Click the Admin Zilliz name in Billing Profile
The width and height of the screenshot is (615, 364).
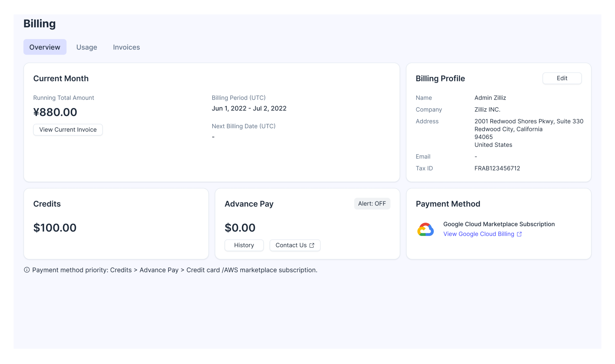[490, 98]
